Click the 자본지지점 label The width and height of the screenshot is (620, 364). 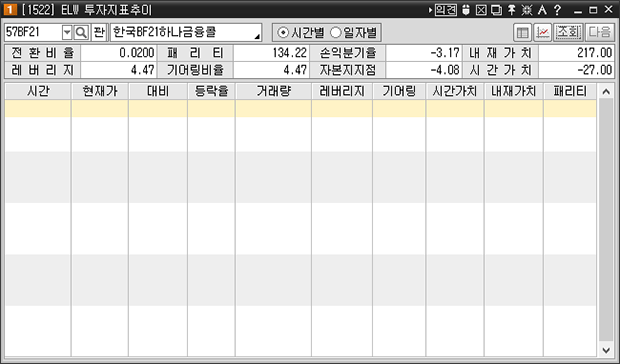(x=348, y=70)
